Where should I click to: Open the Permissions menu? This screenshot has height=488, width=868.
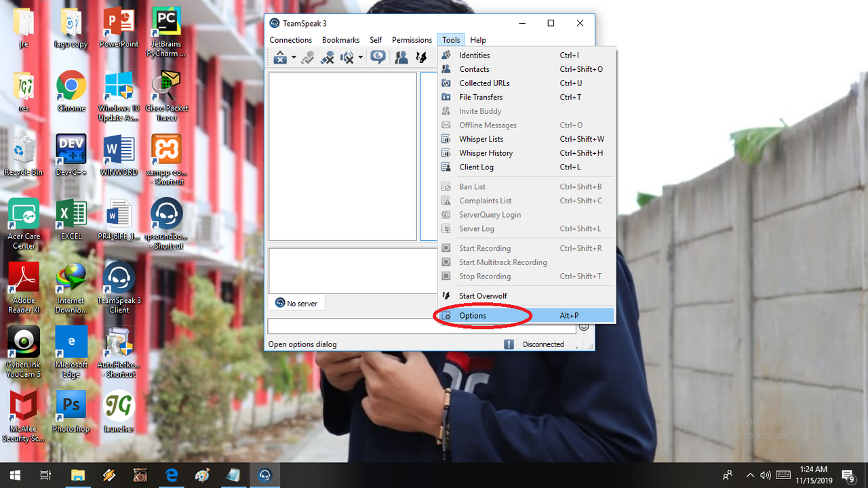[x=412, y=40]
